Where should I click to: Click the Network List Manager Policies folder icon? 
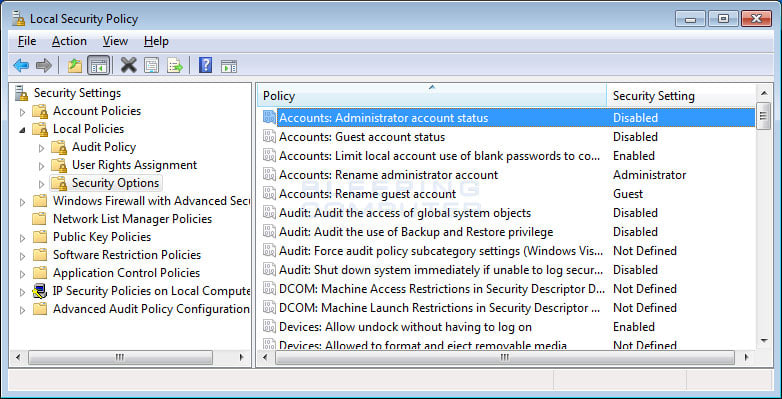[39, 219]
